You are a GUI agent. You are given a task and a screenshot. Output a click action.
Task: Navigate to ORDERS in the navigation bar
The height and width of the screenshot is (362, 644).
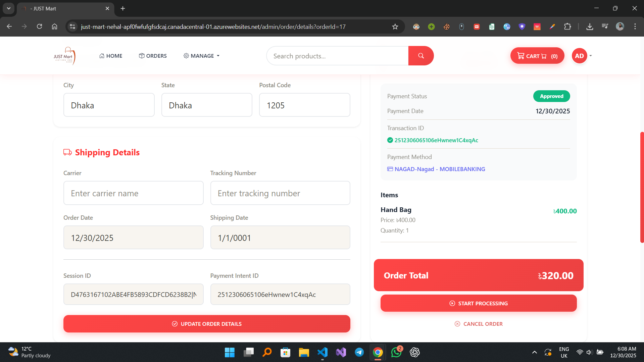pos(153,56)
